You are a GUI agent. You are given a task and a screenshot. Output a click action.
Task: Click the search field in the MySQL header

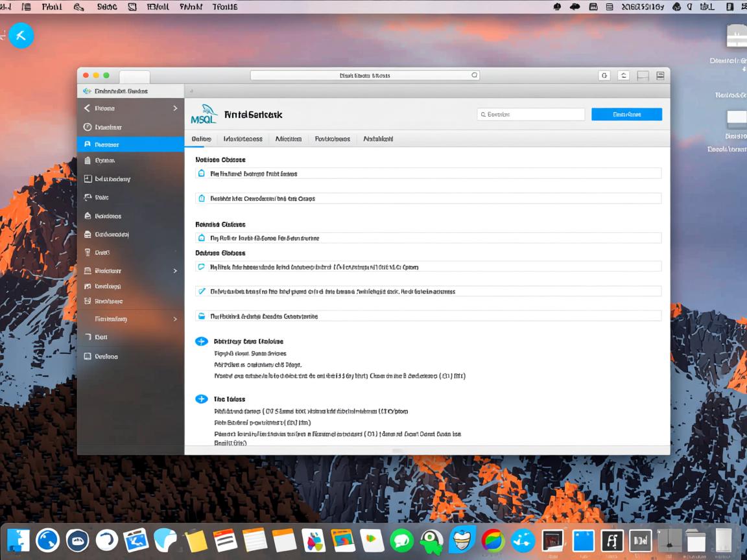click(x=531, y=114)
